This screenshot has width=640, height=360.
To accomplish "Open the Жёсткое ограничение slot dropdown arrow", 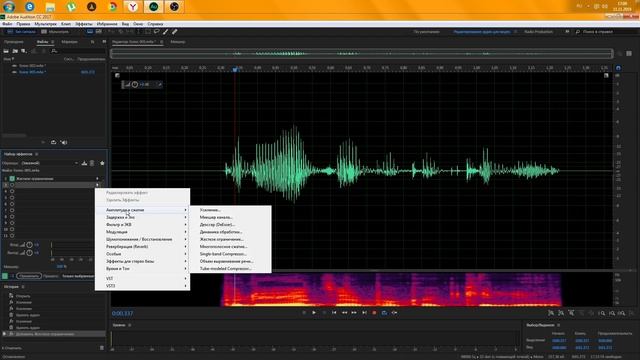I will tap(97, 178).
